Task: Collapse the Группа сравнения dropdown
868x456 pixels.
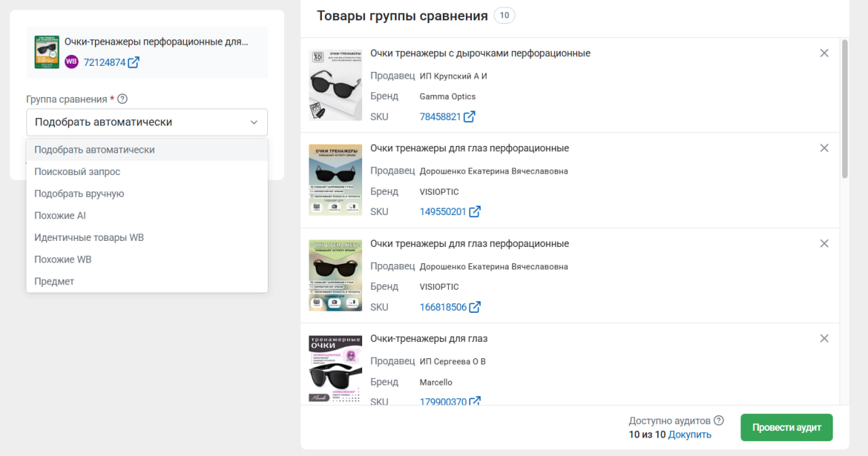Action: pos(254,122)
